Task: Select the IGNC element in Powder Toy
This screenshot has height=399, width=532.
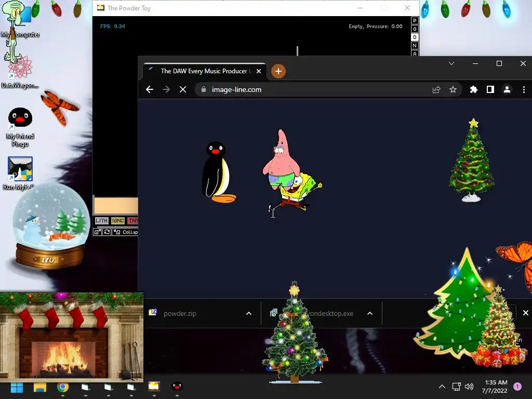Action: (x=118, y=220)
